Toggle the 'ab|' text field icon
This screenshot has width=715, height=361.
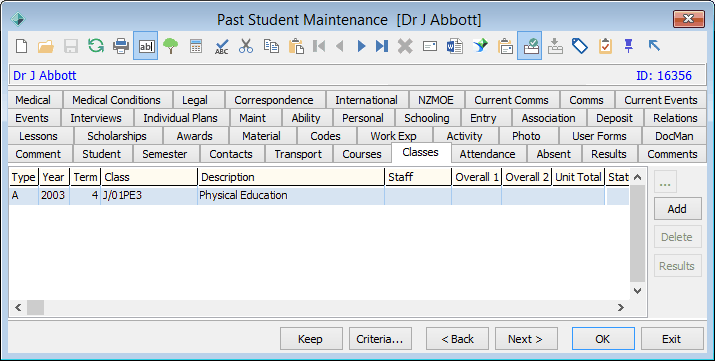coord(146,46)
